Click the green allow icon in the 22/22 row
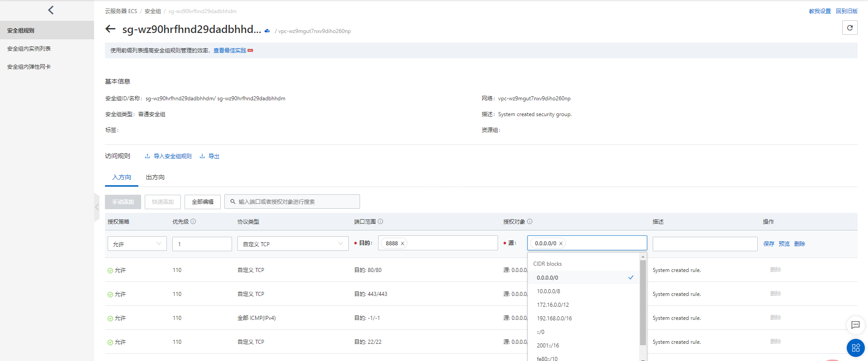The height and width of the screenshot is (361, 868). point(110,342)
